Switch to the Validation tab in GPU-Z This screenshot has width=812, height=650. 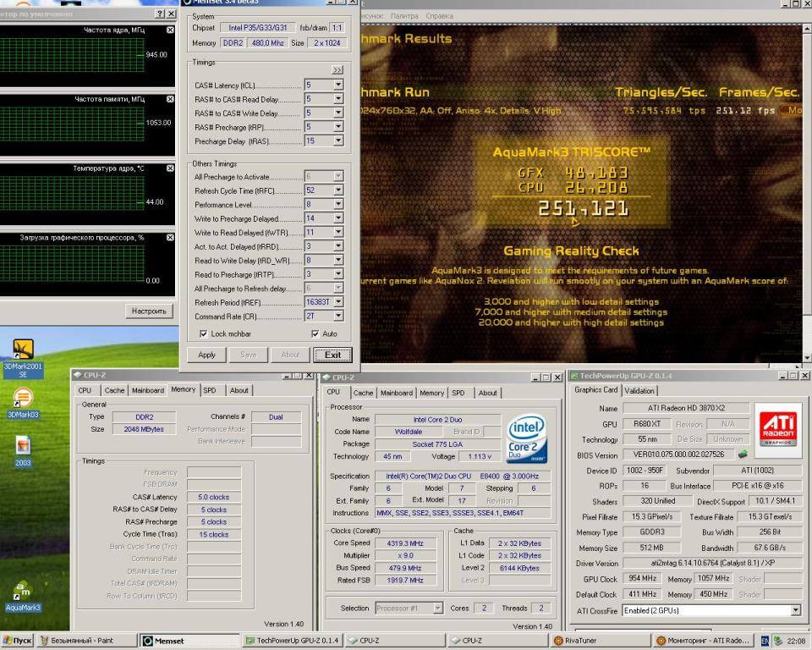639,391
